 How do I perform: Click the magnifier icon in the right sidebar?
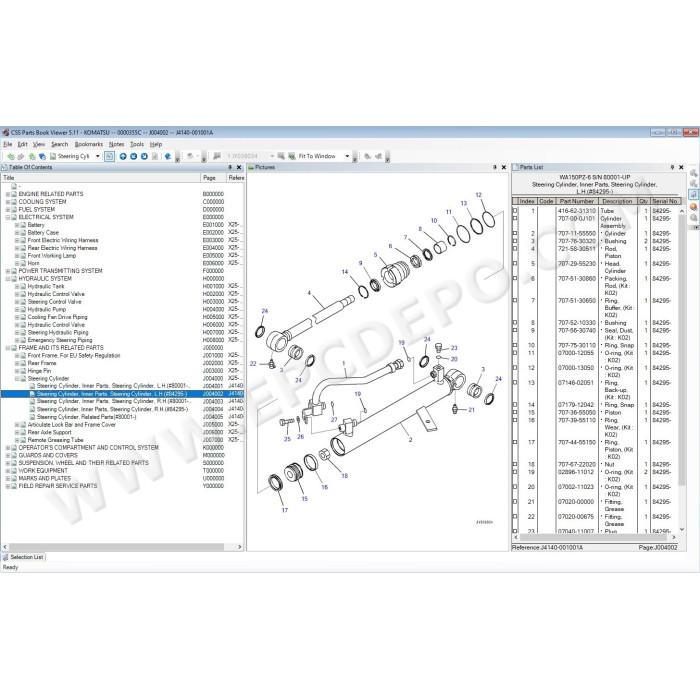[x=693, y=218]
